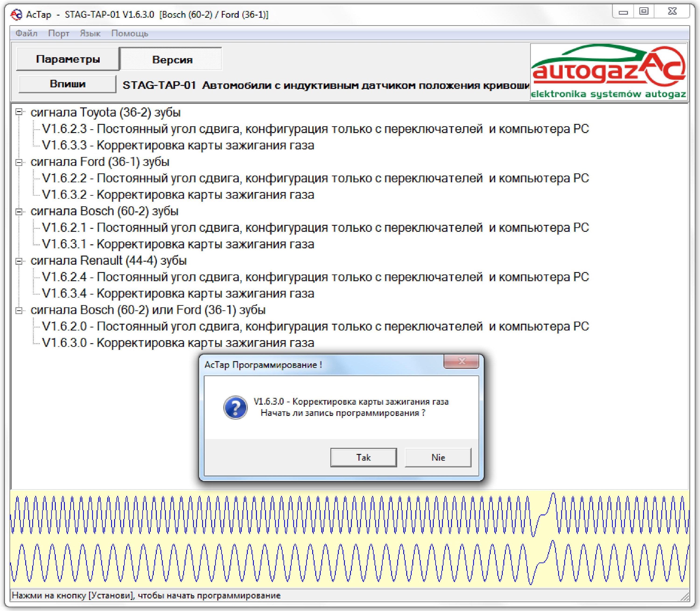Select V1.6.3.3 Корректировка карты зажигания газа
700x611 pixels.
pos(178,145)
